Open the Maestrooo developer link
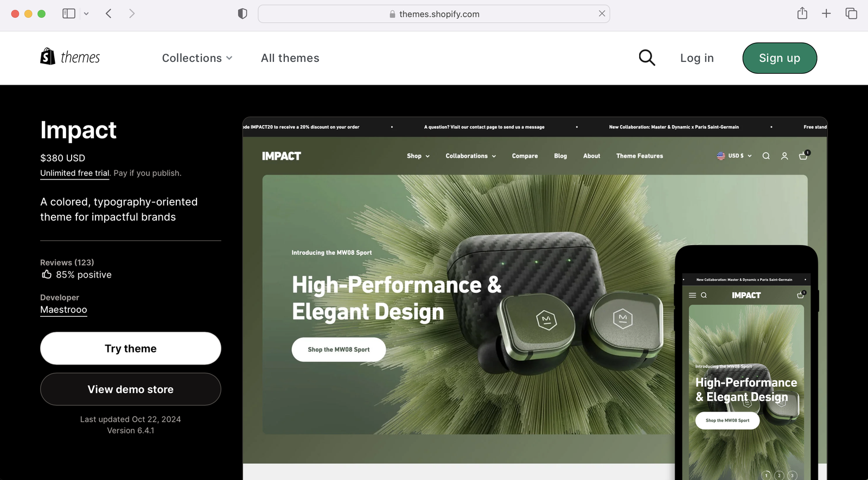The height and width of the screenshot is (480, 868). 63,310
